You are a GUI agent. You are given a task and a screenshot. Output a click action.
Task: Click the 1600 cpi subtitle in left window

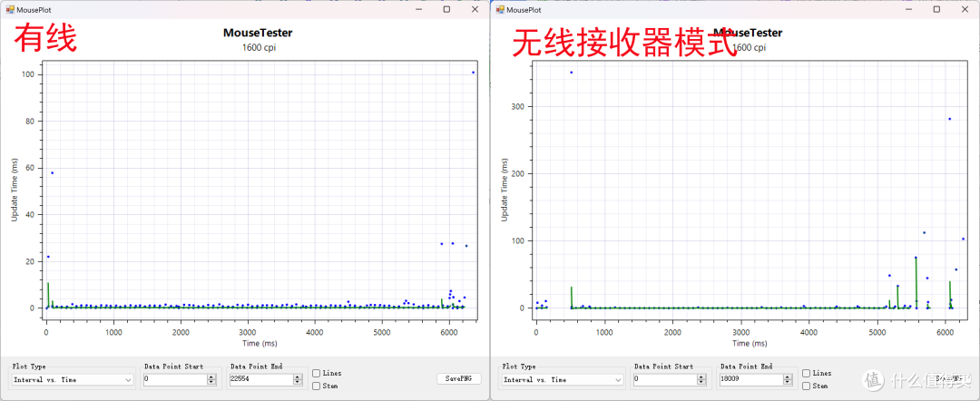click(258, 47)
